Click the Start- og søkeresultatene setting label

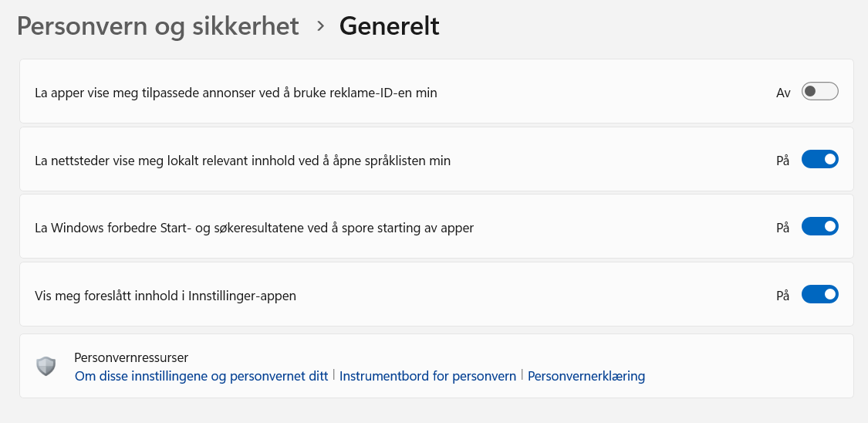pos(255,228)
